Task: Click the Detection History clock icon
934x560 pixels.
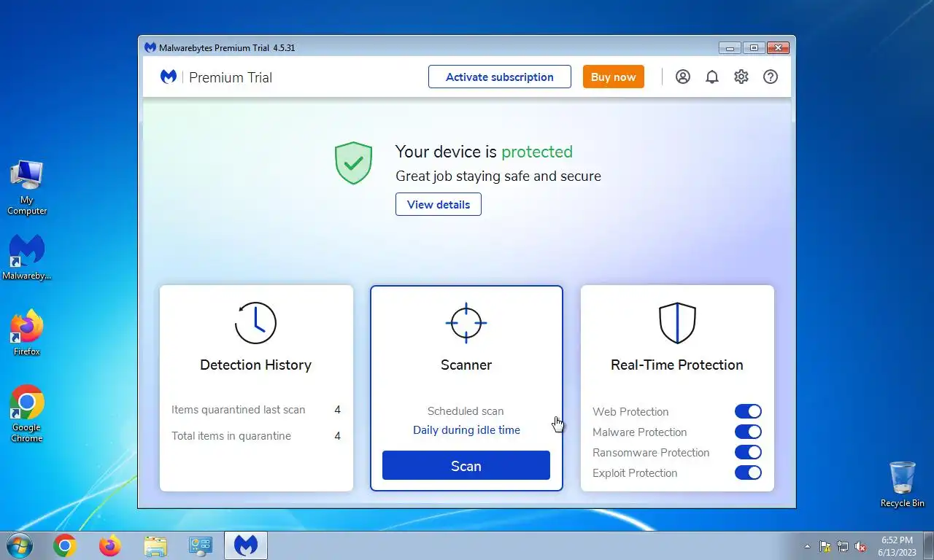Action: point(256,322)
